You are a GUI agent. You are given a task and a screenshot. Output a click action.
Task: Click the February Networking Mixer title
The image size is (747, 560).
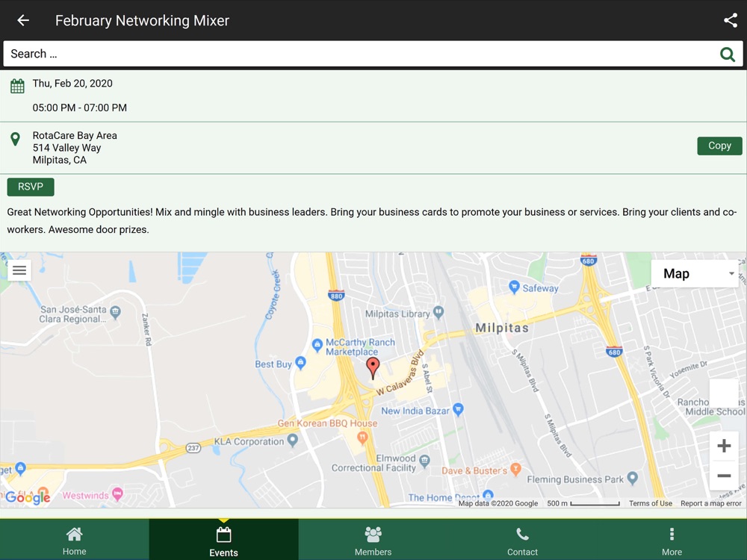point(142,20)
